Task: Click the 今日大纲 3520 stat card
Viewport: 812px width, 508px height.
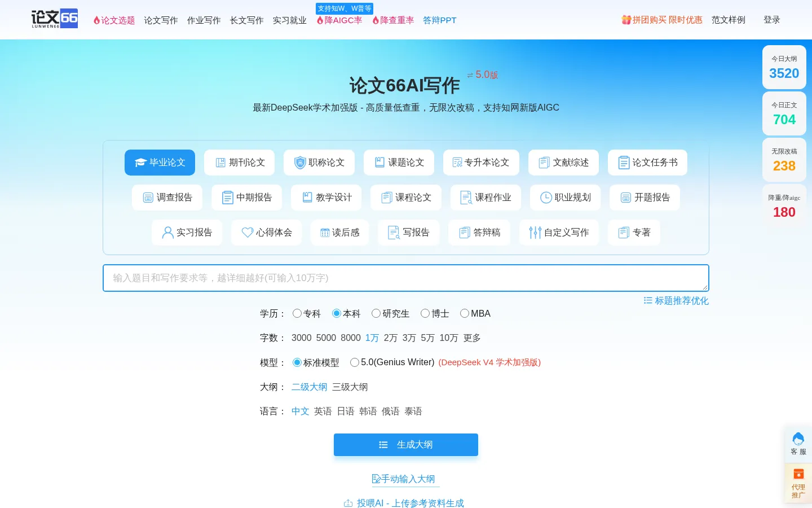Action: pyautogui.click(x=784, y=67)
